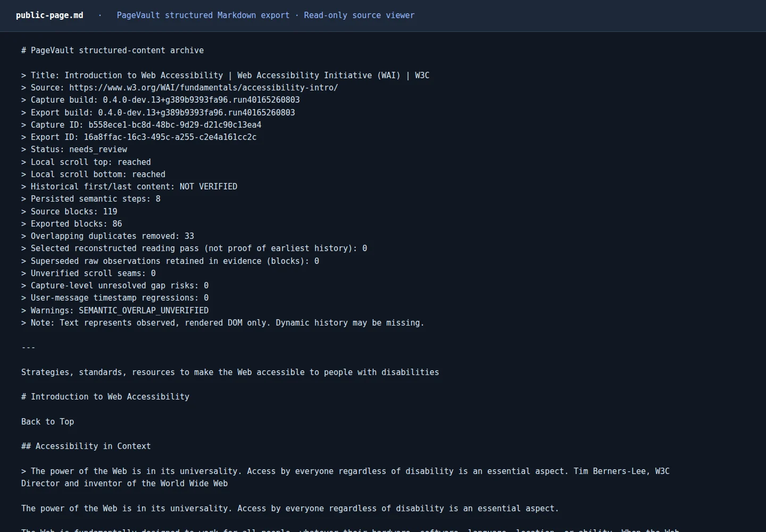
Task: Click the Tim Berners-Lee blockquote line
Action: [345, 471]
